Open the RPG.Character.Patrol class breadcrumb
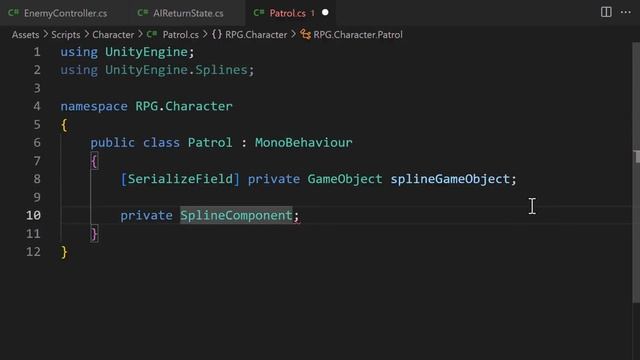This screenshot has height=360, width=640. [x=358, y=35]
